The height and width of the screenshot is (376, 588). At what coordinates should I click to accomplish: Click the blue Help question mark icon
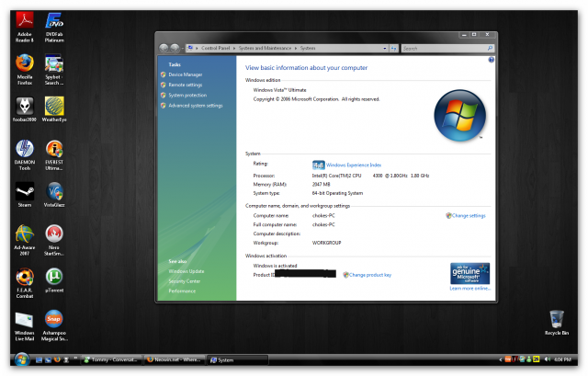tap(492, 60)
